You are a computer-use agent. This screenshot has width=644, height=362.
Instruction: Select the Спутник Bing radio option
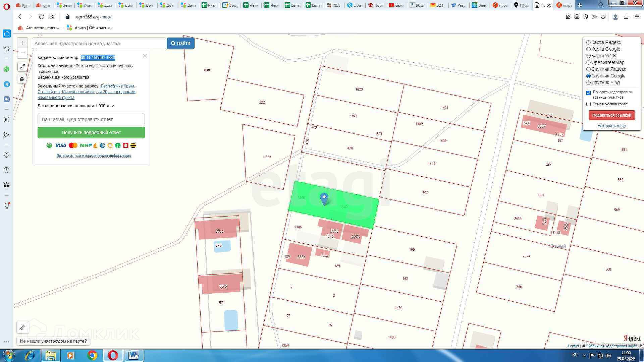click(x=588, y=83)
